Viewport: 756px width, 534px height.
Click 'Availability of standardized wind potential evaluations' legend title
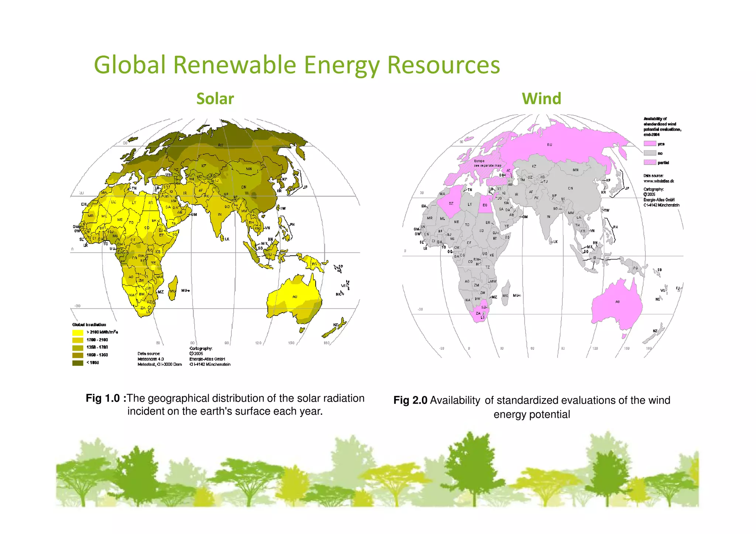[x=662, y=127]
